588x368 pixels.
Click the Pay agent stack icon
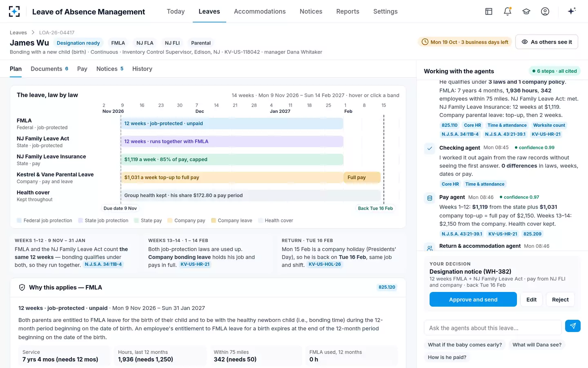430,198
